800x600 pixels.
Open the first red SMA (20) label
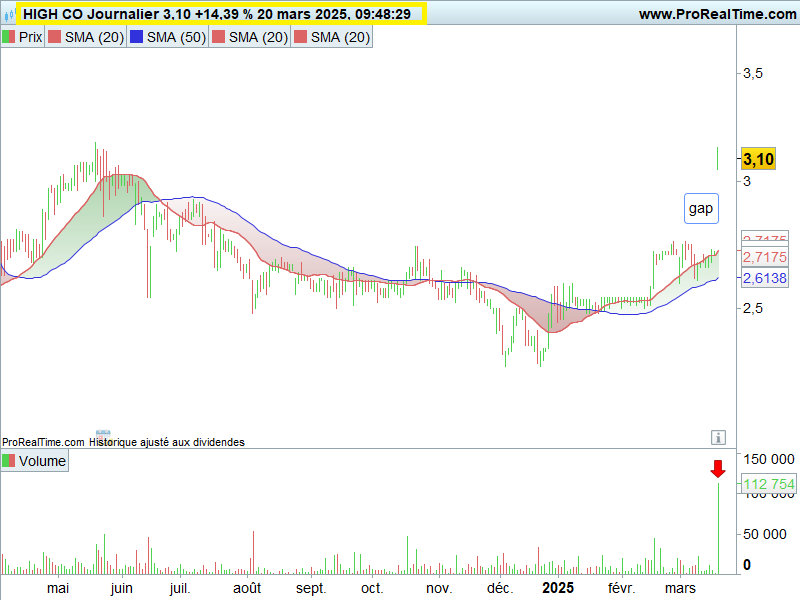click(x=86, y=37)
